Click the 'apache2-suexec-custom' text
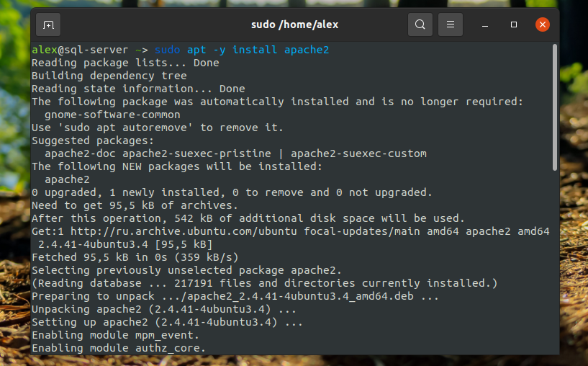The width and height of the screenshot is (588, 366). [358, 154]
